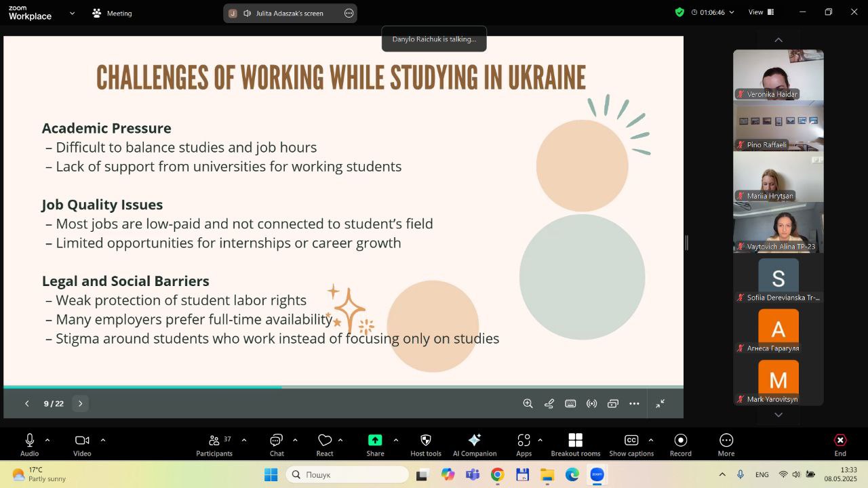
Task: Open the Windows Start menu
Action: [271, 474]
